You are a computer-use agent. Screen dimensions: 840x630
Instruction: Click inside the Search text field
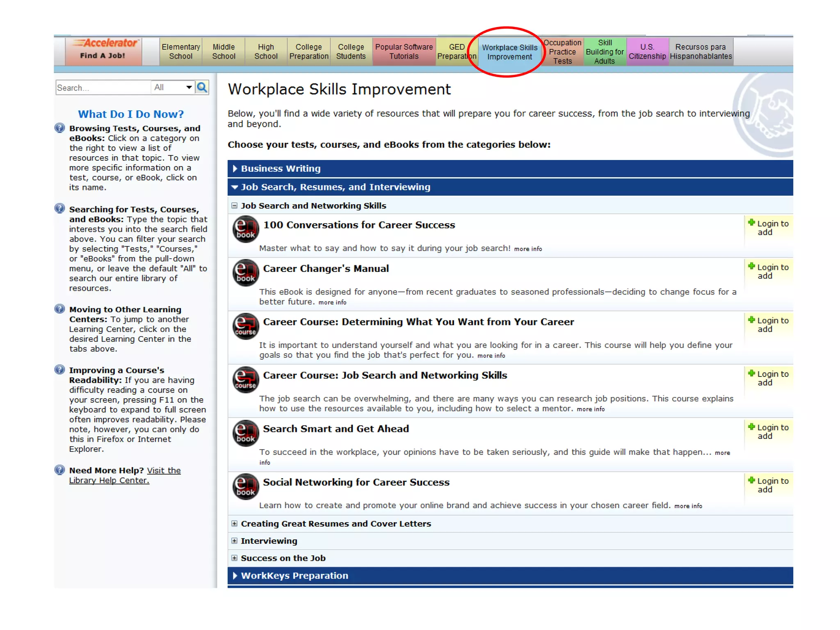coord(103,88)
